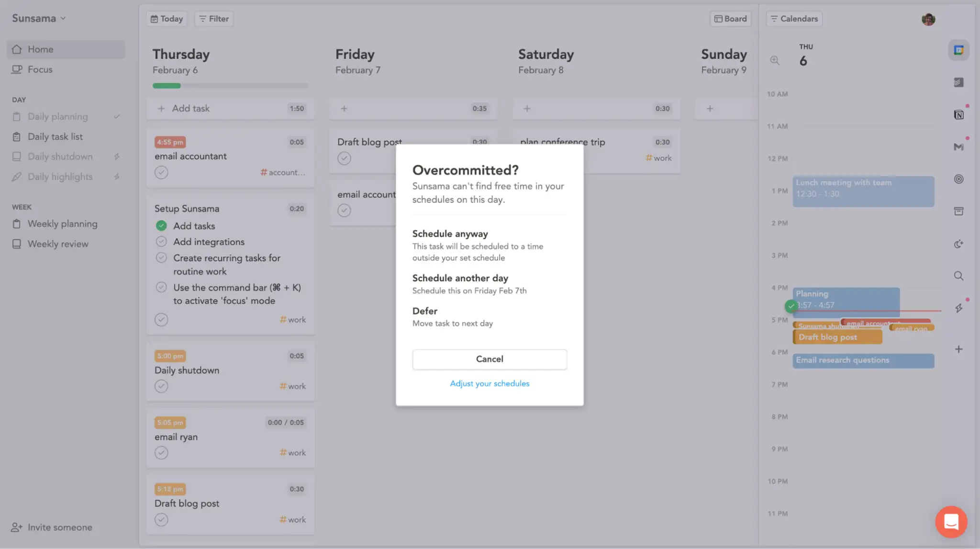Open the archive icon in right sidebar

pyautogui.click(x=958, y=212)
